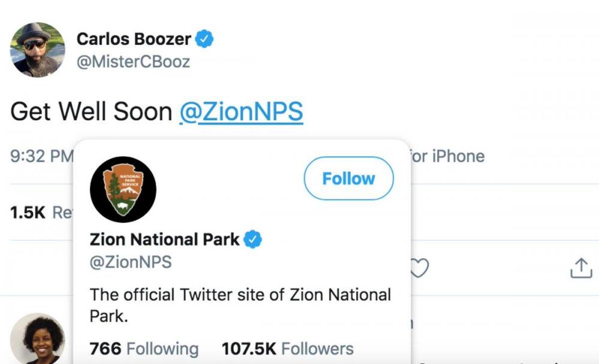Click the Carlos Boozer display name
The width and height of the screenshot is (599, 364).
[x=134, y=40]
